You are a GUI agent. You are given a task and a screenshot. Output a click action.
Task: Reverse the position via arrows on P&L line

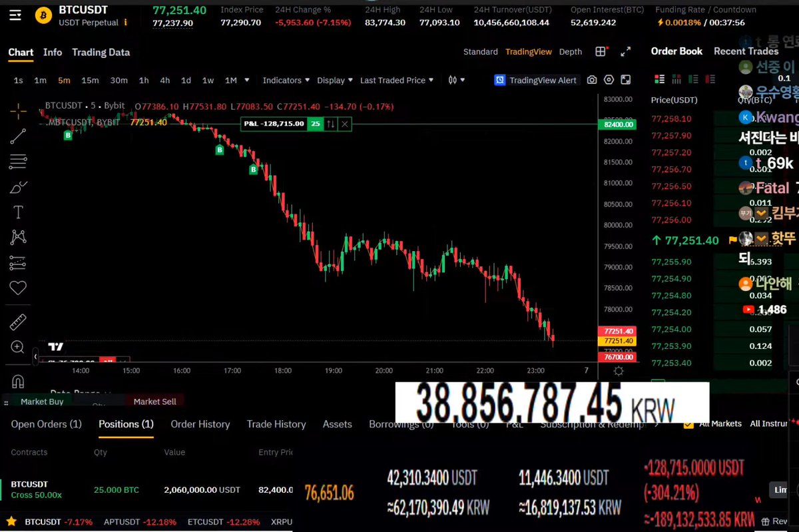[331, 123]
